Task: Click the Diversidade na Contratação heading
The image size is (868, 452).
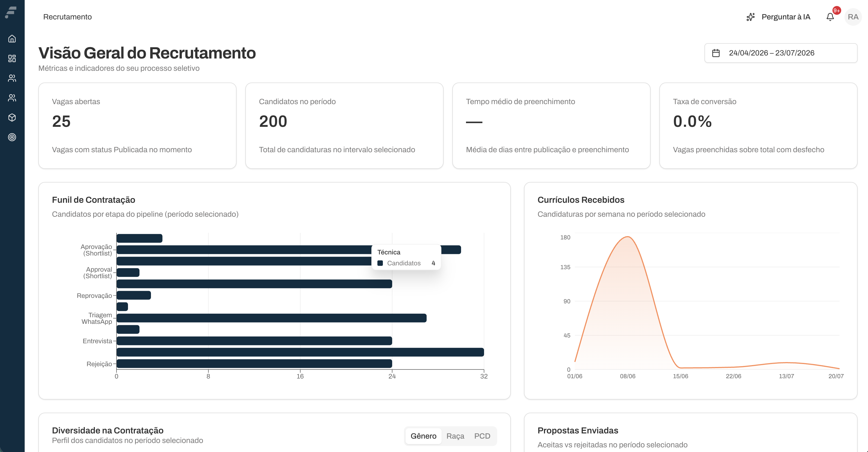Action: (107, 430)
